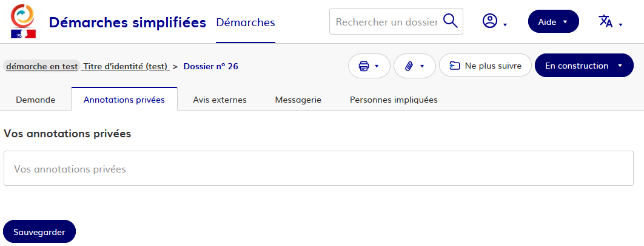Select the Avis externes tab
The width and height of the screenshot is (644, 246).
[220, 100]
